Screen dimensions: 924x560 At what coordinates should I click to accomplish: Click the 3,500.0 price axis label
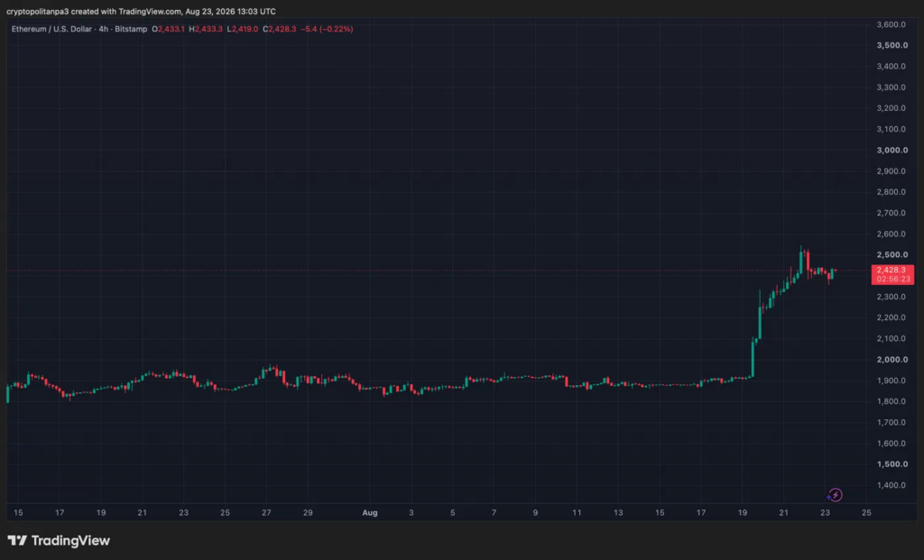pyautogui.click(x=892, y=45)
